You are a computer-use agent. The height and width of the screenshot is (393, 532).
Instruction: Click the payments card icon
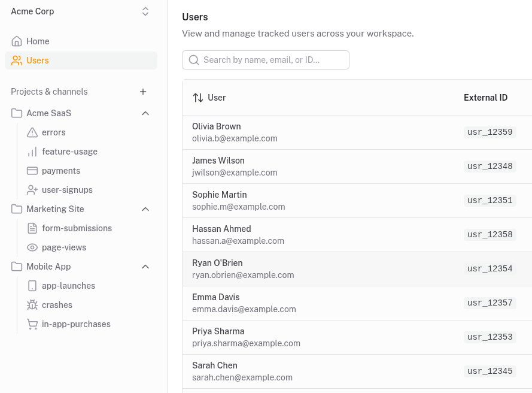[32, 170]
